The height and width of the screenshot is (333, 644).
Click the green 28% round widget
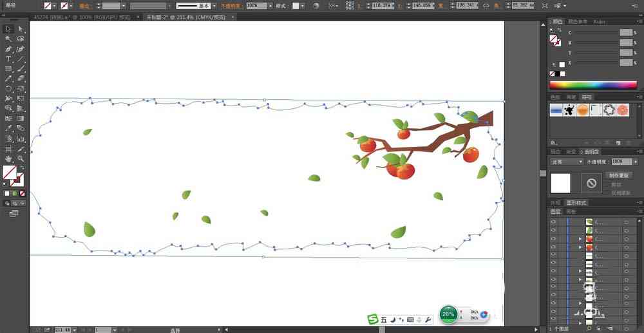pyautogui.click(x=448, y=314)
